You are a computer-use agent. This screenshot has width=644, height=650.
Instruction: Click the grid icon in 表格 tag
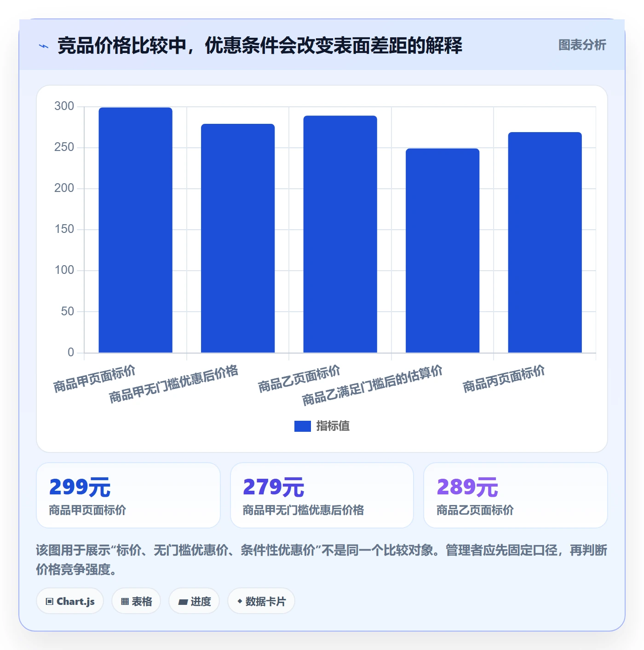click(x=125, y=602)
